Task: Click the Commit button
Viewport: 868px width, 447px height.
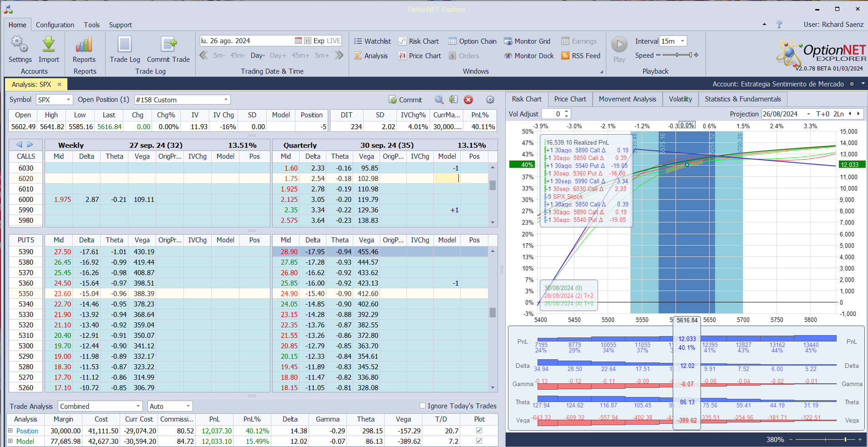Action: click(x=405, y=100)
